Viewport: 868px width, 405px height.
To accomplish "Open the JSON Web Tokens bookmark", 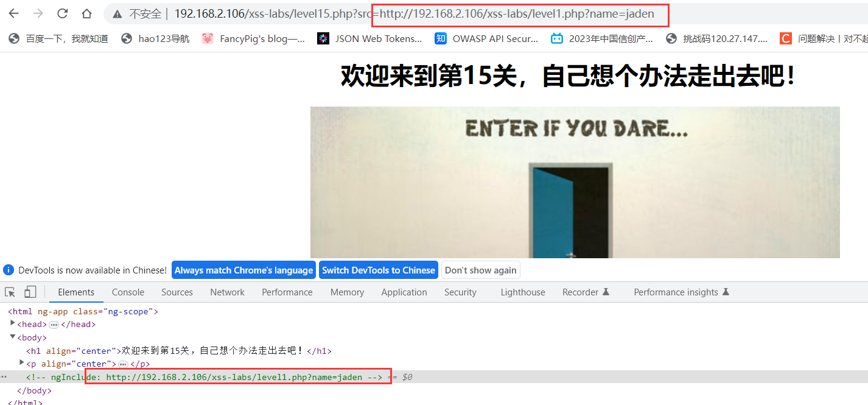I will click(x=369, y=38).
